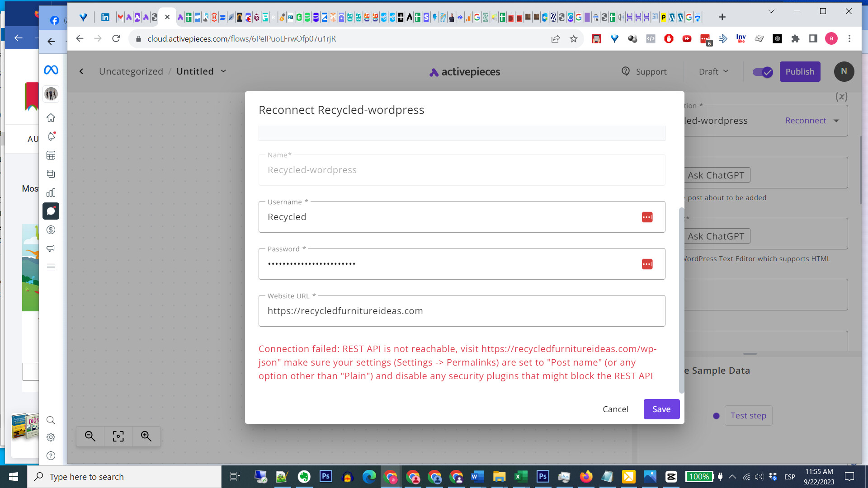868x488 pixels.
Task: Expand the Untitled flow name dropdown
Action: pyautogui.click(x=223, y=71)
